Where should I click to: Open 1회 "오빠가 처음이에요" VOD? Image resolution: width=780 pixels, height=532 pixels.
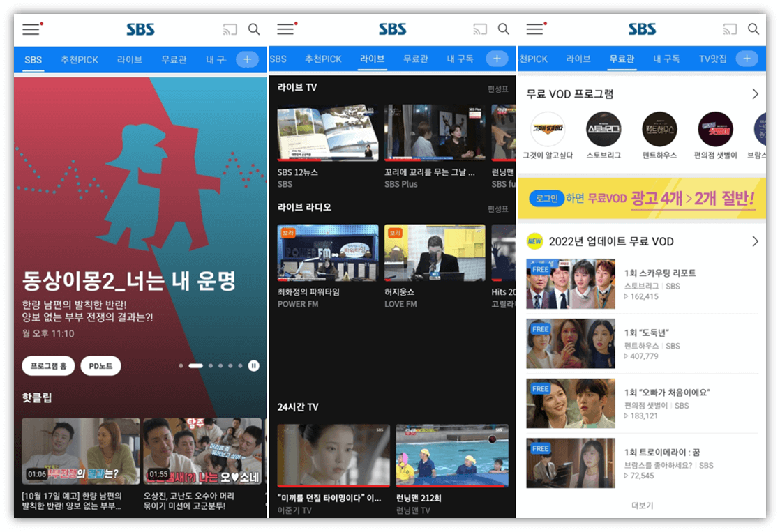pos(642,403)
